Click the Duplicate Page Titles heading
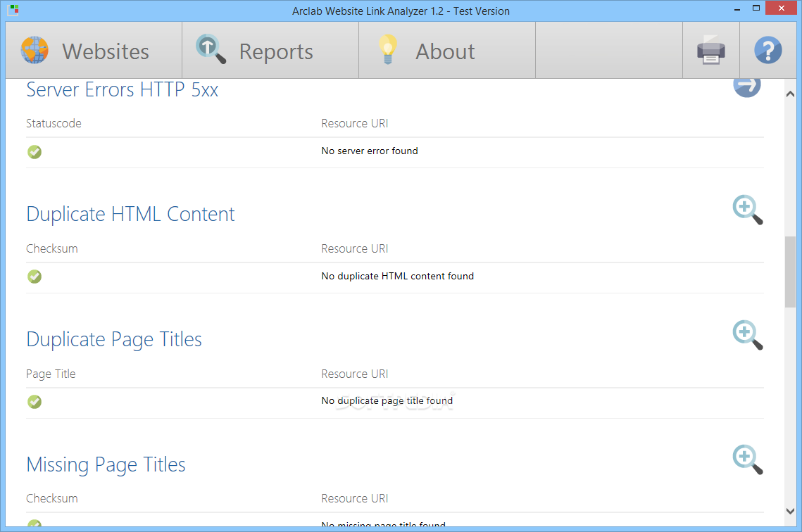This screenshot has width=802, height=532. point(114,339)
